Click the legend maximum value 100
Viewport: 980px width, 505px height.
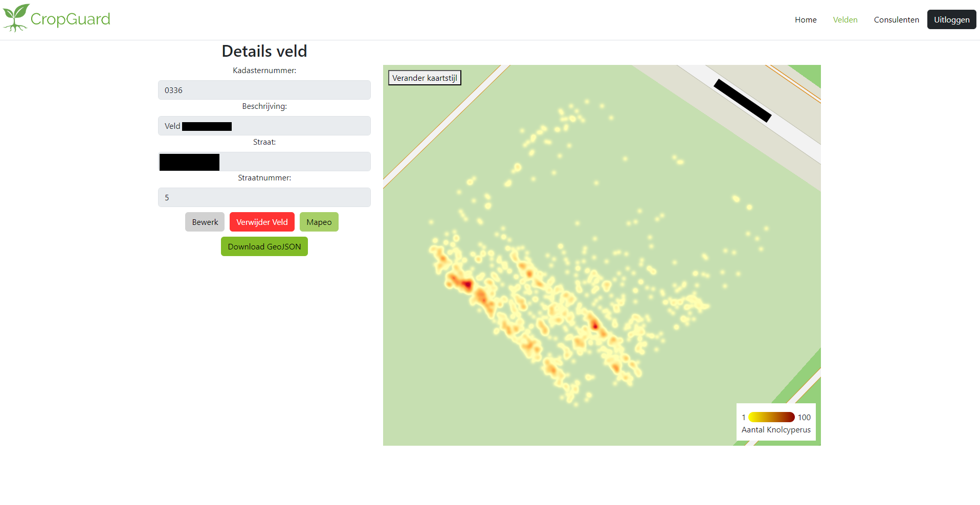pyautogui.click(x=804, y=418)
